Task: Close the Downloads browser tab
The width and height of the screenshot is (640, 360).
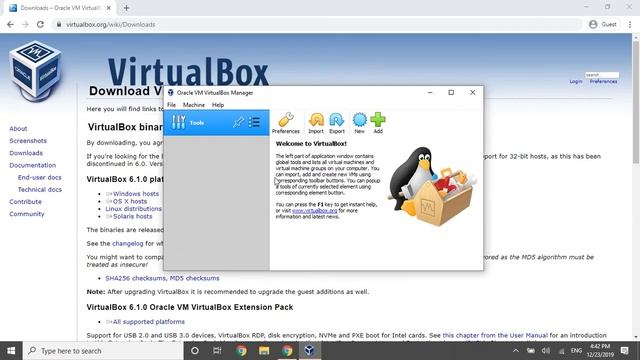Action: click(x=109, y=8)
